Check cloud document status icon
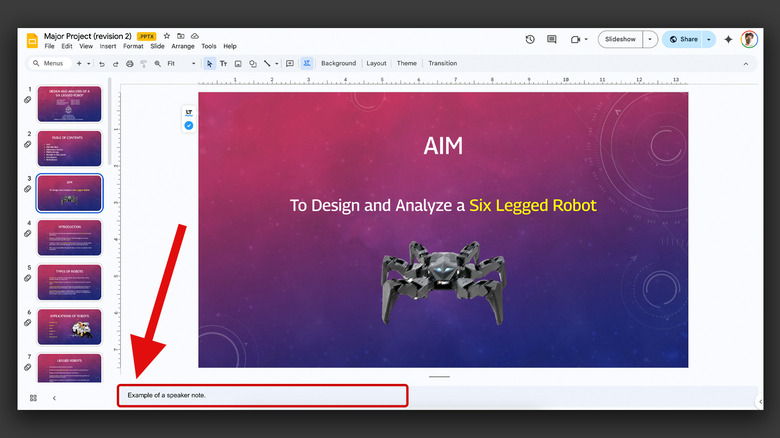This screenshot has height=438, width=780. click(195, 36)
